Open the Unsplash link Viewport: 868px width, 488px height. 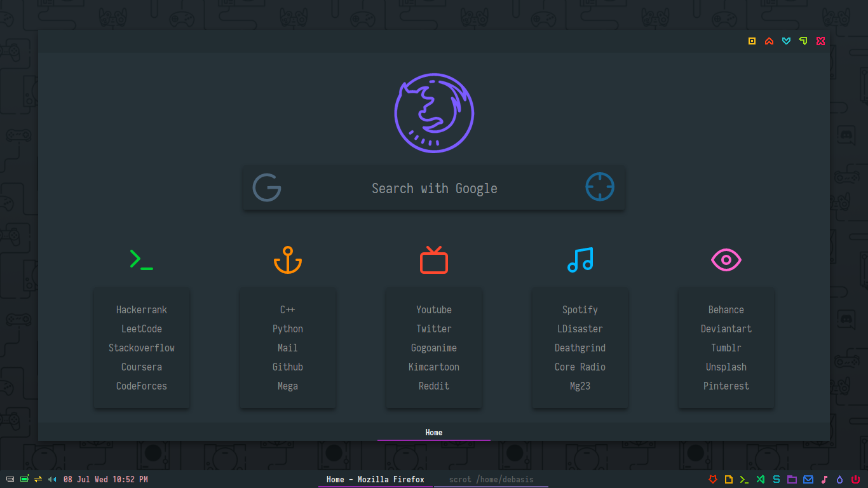(726, 367)
